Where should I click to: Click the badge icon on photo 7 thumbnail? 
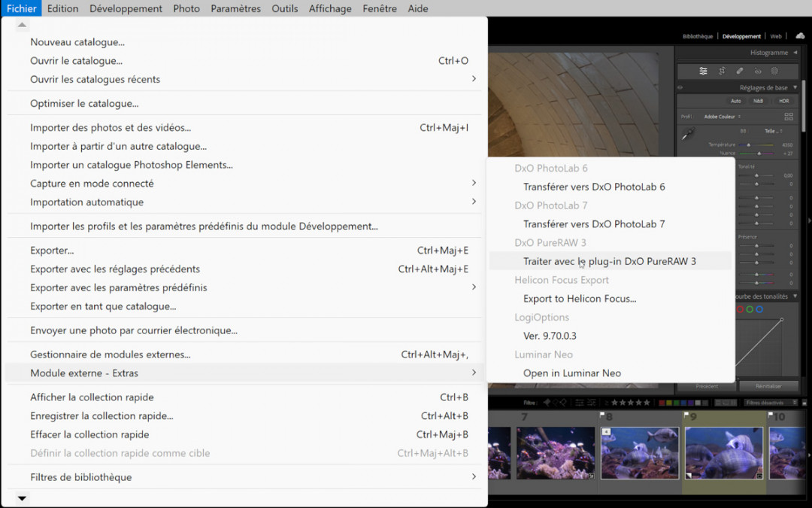point(591,476)
